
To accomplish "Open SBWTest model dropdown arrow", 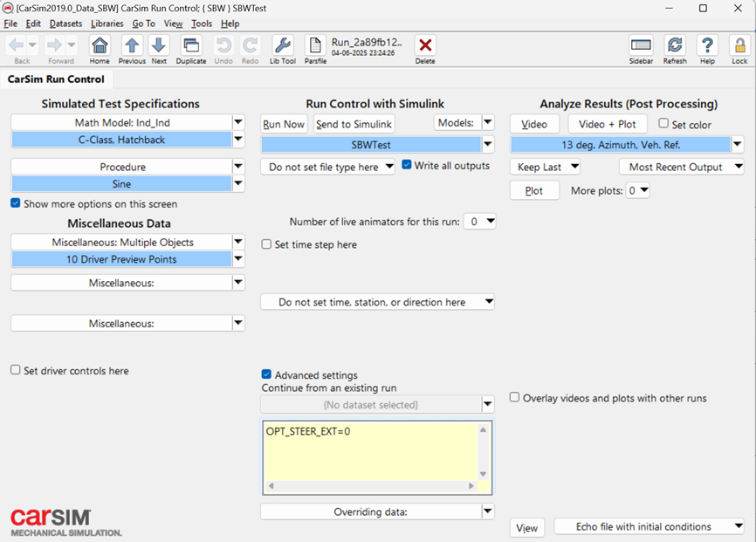I will click(488, 144).
